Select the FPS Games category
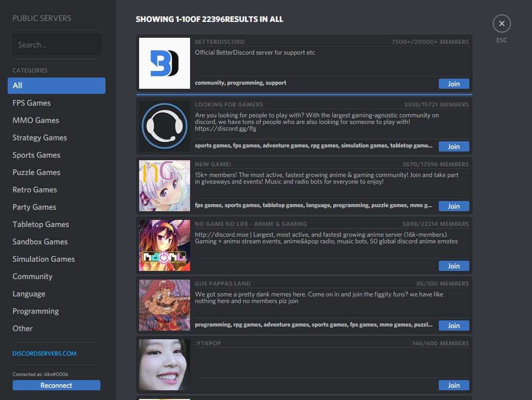 click(57, 103)
